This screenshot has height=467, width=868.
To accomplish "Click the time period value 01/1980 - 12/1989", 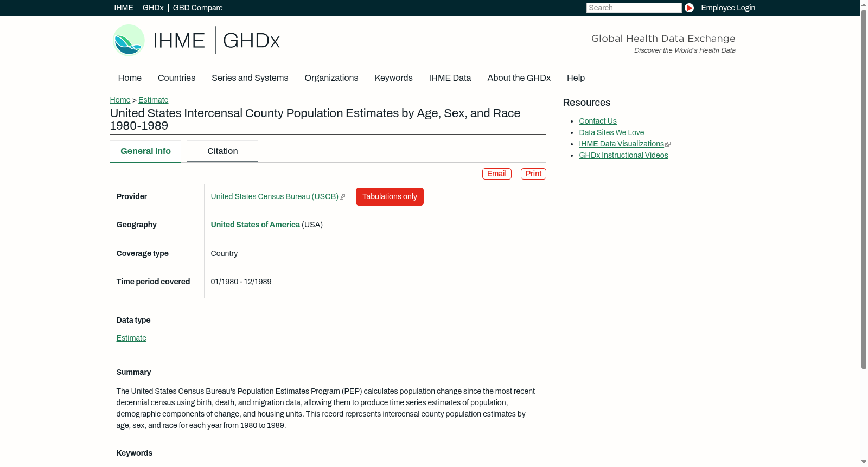I will [x=241, y=282].
